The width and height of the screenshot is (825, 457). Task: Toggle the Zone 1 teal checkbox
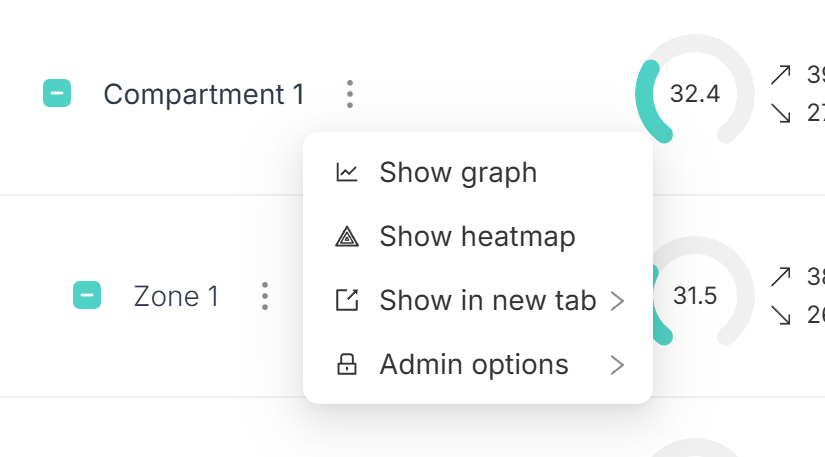87,295
